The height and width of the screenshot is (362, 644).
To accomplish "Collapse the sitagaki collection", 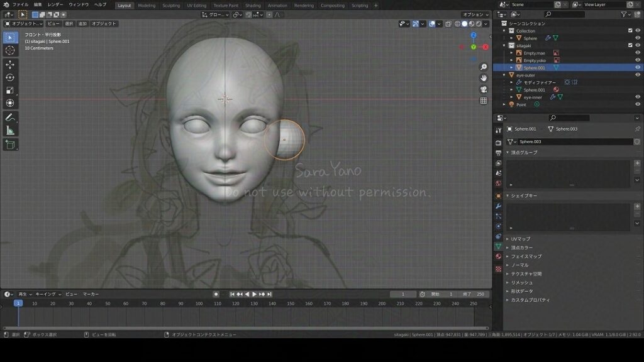I will (504, 45).
